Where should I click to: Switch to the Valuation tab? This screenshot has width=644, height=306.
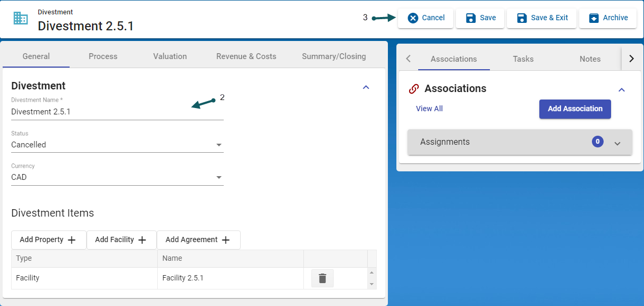pos(170,56)
